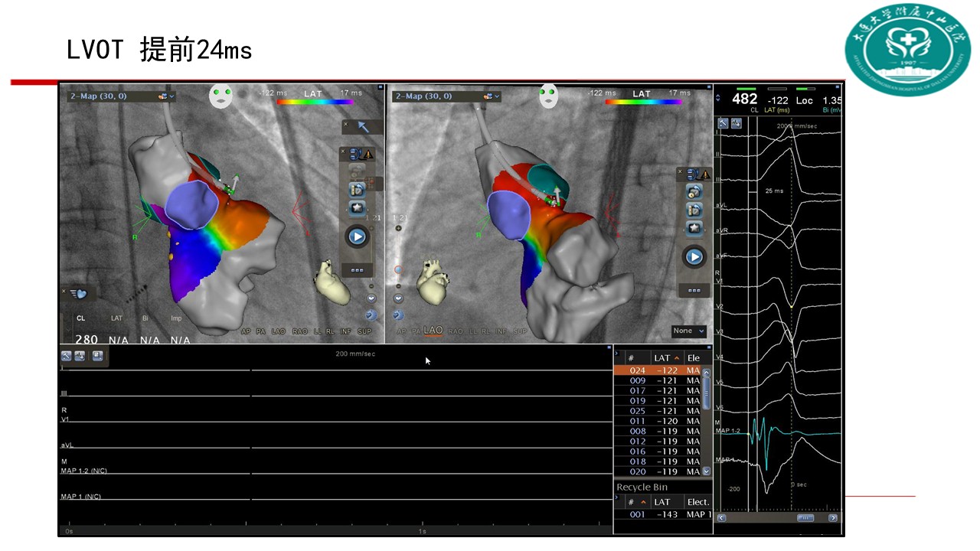Click the heart-shaped icon below right map slider

[398, 298]
